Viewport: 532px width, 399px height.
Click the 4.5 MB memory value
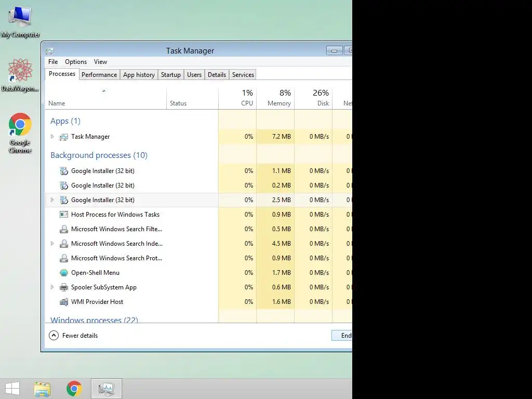click(x=281, y=244)
